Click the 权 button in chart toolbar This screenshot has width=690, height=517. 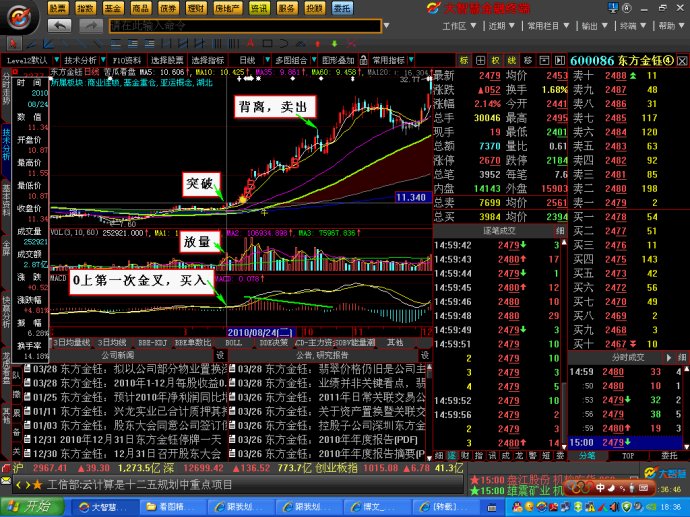tap(496, 60)
